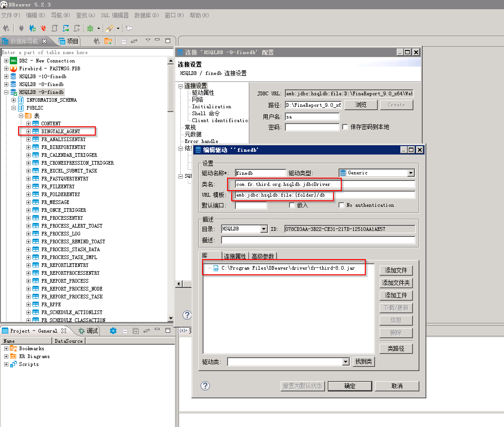Switch to the 高级参数 tab

click(263, 256)
